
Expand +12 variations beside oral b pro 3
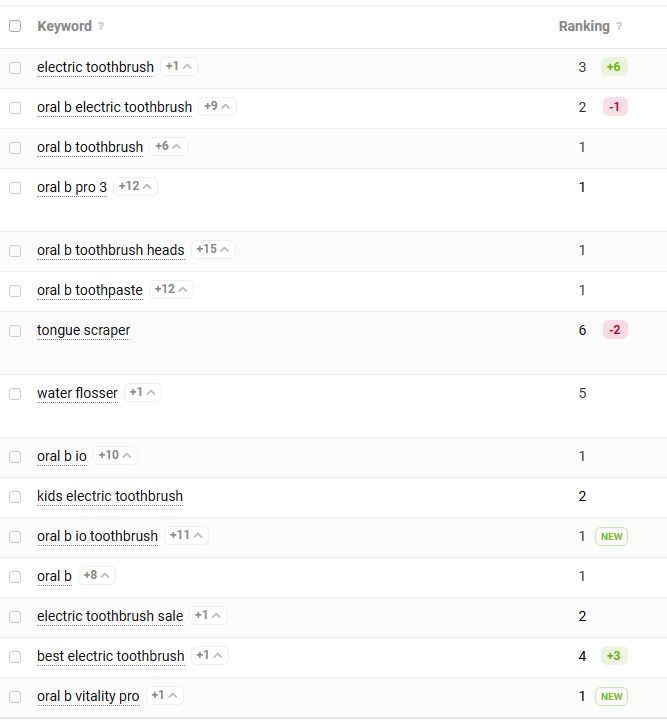[135, 186]
